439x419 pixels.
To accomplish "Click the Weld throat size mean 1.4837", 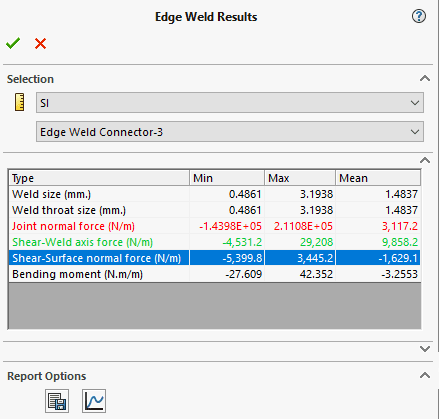I will 401,210.
